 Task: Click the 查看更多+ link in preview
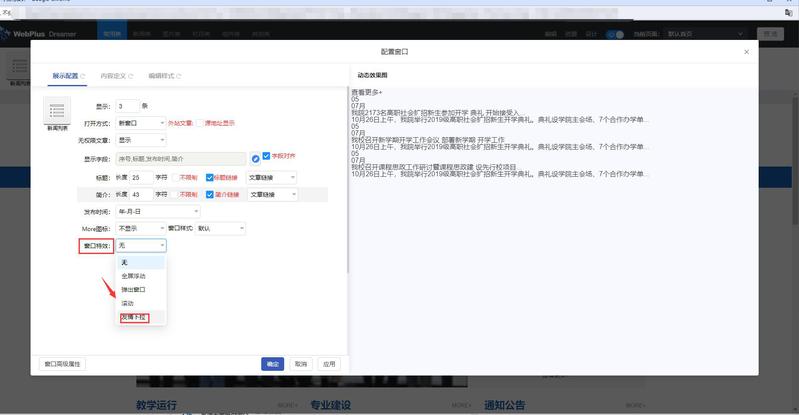[x=366, y=92]
